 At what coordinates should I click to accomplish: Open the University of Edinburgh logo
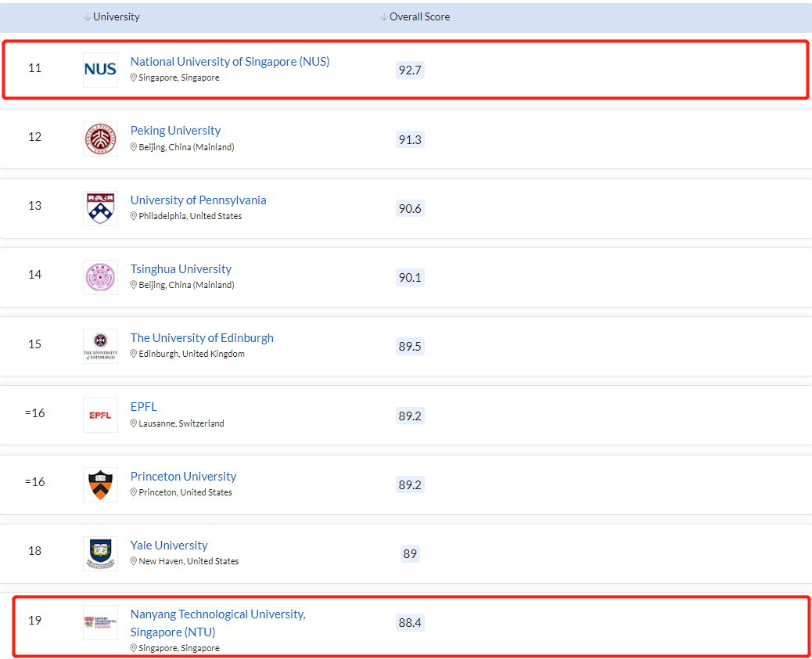click(100, 346)
